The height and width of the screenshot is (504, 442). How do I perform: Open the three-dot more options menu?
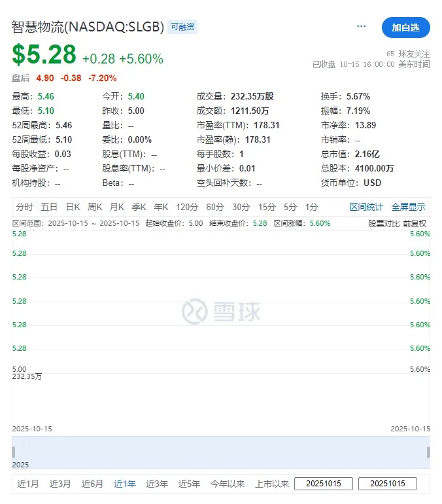361,26
